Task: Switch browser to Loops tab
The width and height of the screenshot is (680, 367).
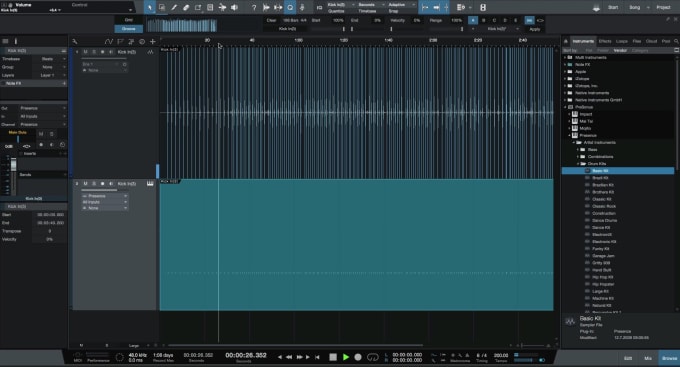Action: [x=622, y=41]
